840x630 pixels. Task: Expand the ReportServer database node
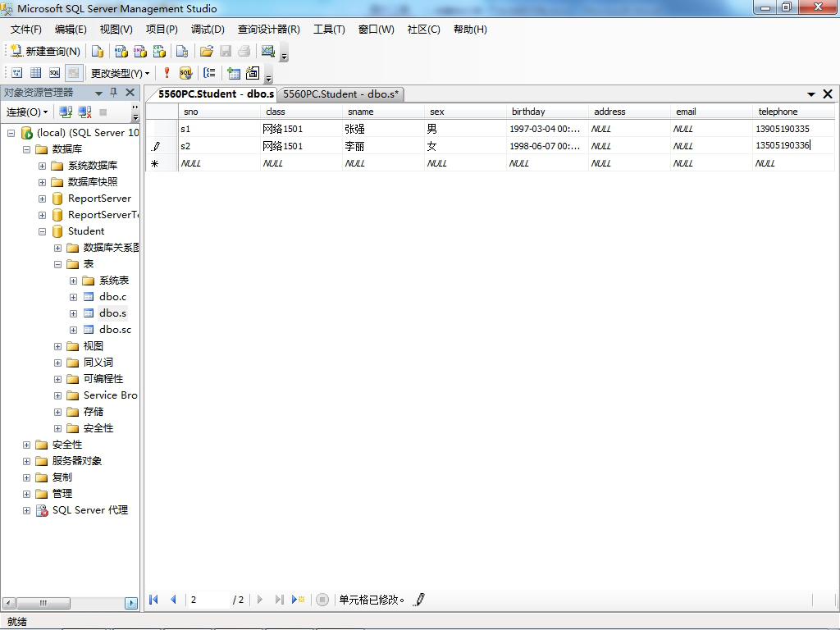(x=42, y=199)
